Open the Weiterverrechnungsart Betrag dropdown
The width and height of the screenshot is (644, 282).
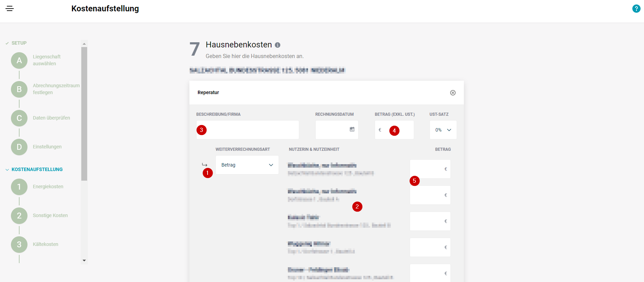point(247,165)
